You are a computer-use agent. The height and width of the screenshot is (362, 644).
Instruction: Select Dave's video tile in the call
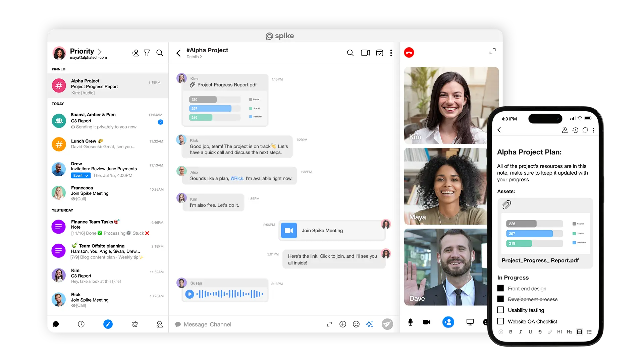point(445,267)
